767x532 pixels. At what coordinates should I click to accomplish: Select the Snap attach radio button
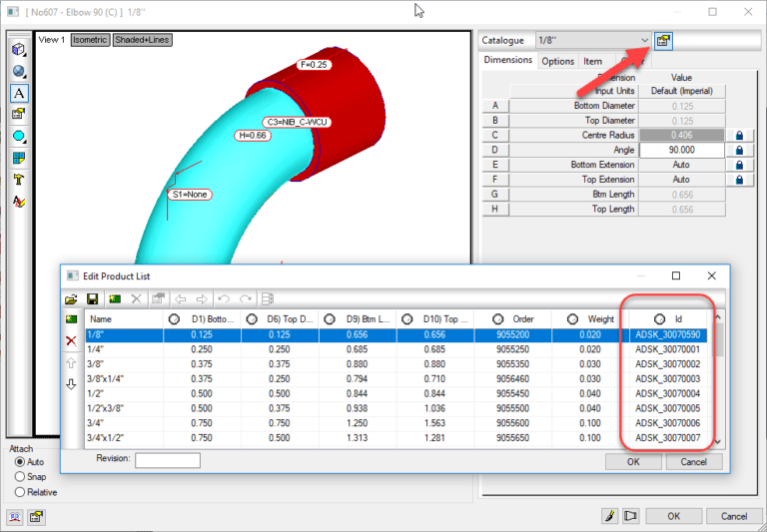coord(20,476)
